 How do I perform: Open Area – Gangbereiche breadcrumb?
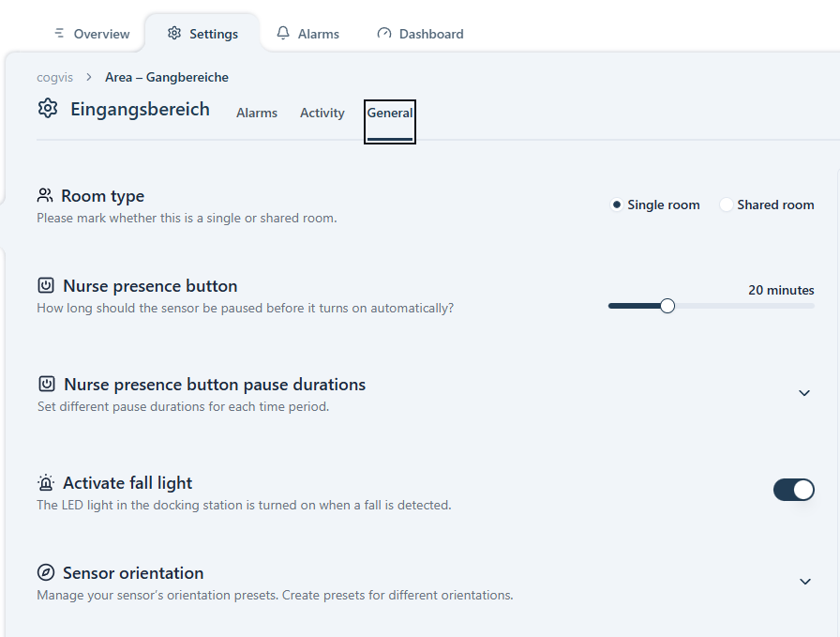(167, 77)
